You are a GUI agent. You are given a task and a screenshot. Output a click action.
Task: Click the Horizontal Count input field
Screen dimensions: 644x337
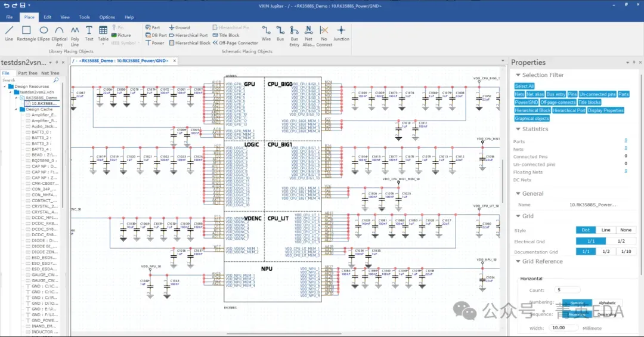point(567,290)
